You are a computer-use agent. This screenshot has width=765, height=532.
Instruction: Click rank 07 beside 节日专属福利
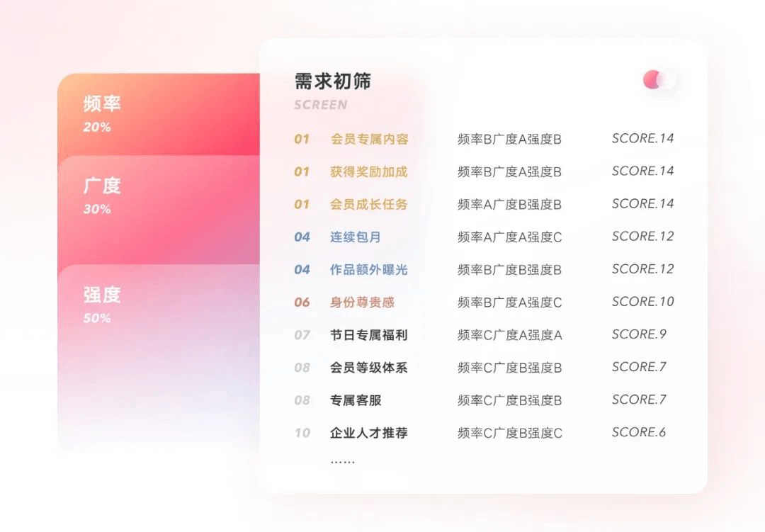point(302,335)
